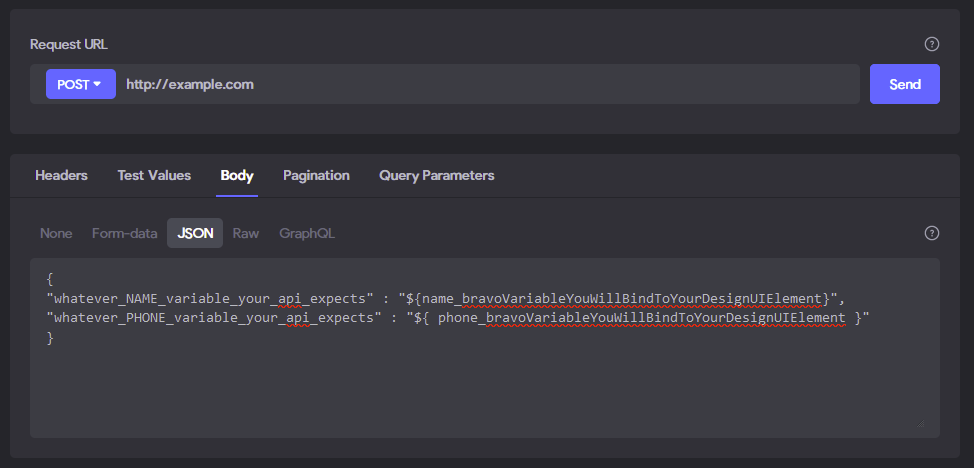Open the POST method dropdown
The width and height of the screenshot is (974, 468).
81,84
